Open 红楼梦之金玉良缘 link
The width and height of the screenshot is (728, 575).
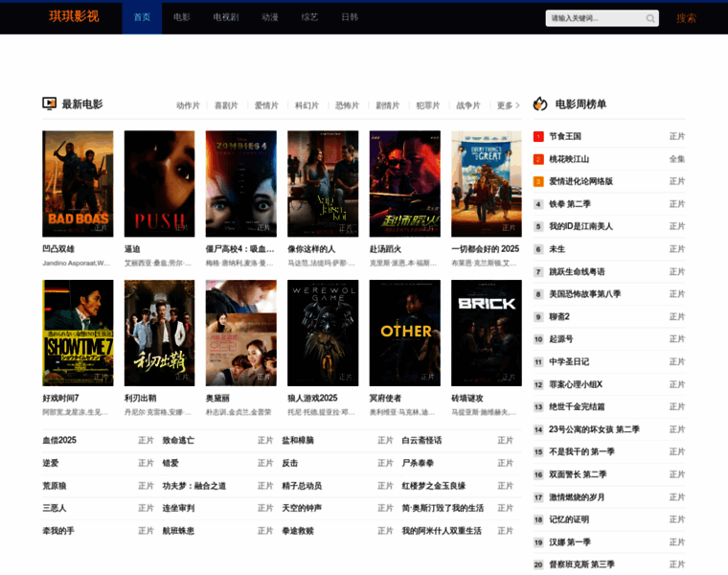[434, 486]
